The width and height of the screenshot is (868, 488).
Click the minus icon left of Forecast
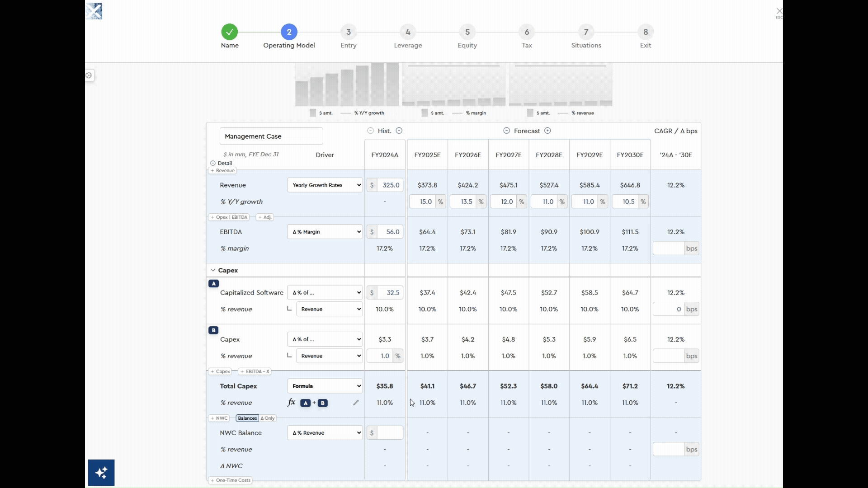pos(506,131)
